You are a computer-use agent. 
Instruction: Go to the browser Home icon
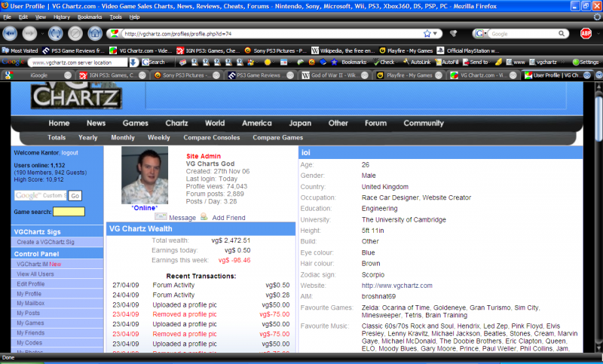tap(95, 34)
